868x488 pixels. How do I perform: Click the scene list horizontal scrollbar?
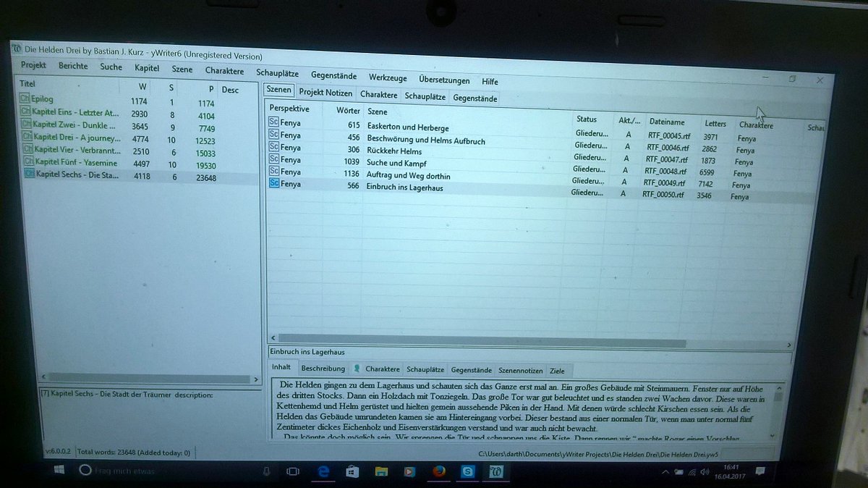click(481, 342)
